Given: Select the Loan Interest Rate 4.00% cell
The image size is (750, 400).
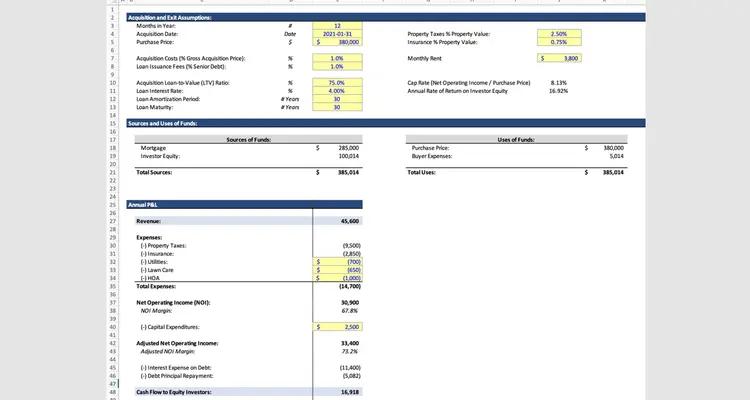Looking at the screenshot, I should point(337,91).
